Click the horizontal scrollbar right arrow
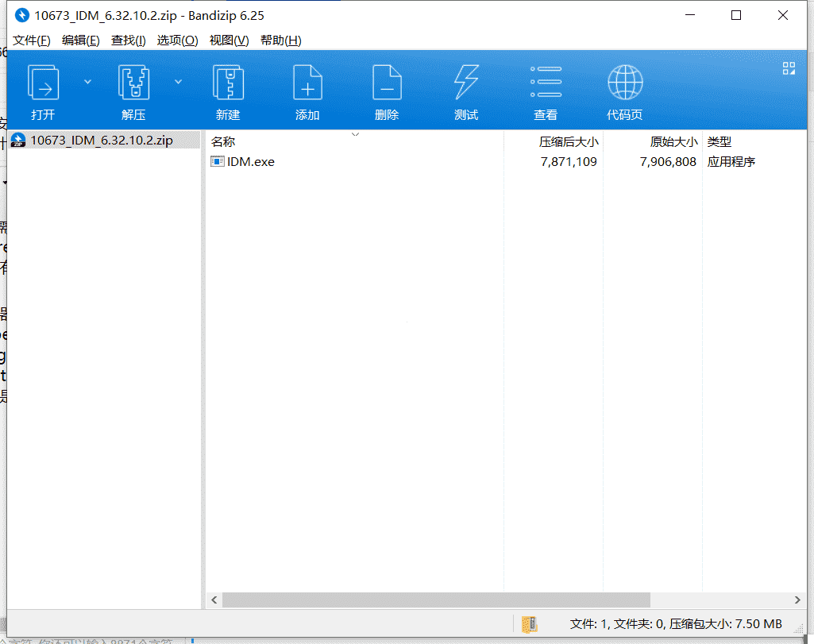Screen dimensions: 814x644 (797, 600)
